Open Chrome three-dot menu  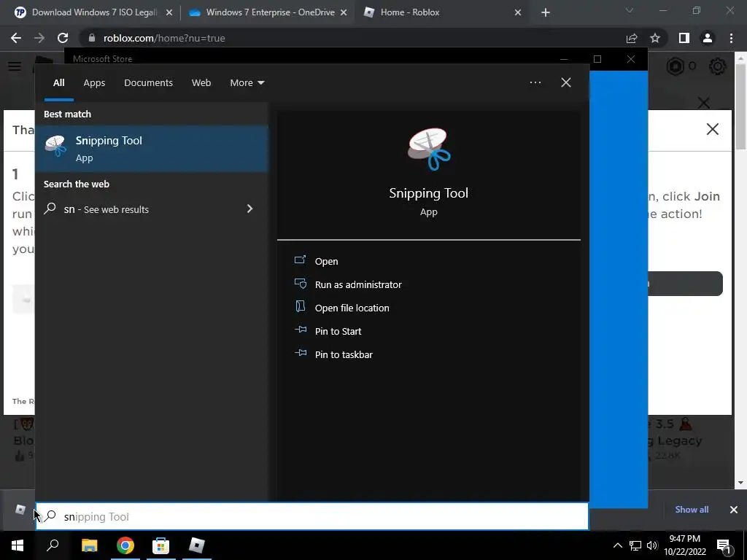731,38
